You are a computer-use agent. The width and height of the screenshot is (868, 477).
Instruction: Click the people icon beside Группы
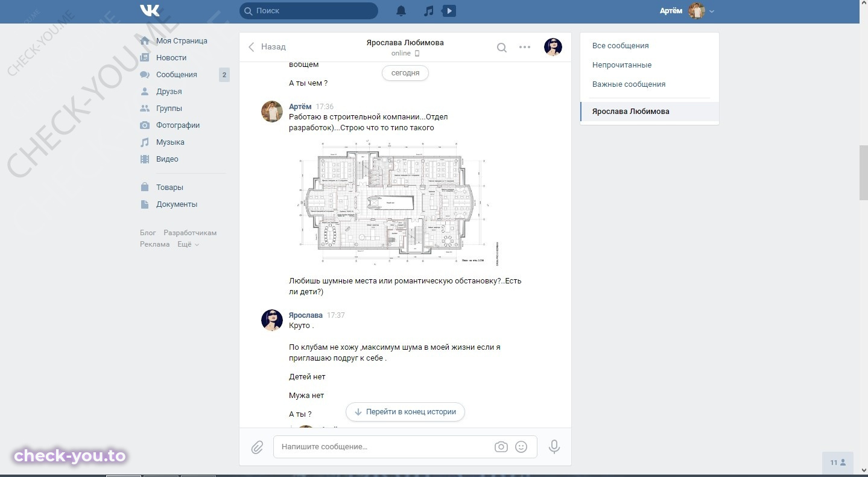tap(145, 109)
